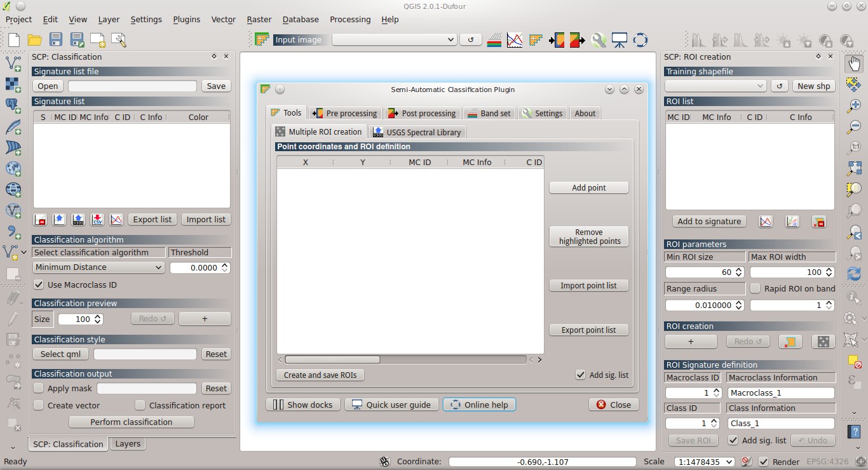Open the Vector menu
868x470 pixels.
[x=224, y=20]
